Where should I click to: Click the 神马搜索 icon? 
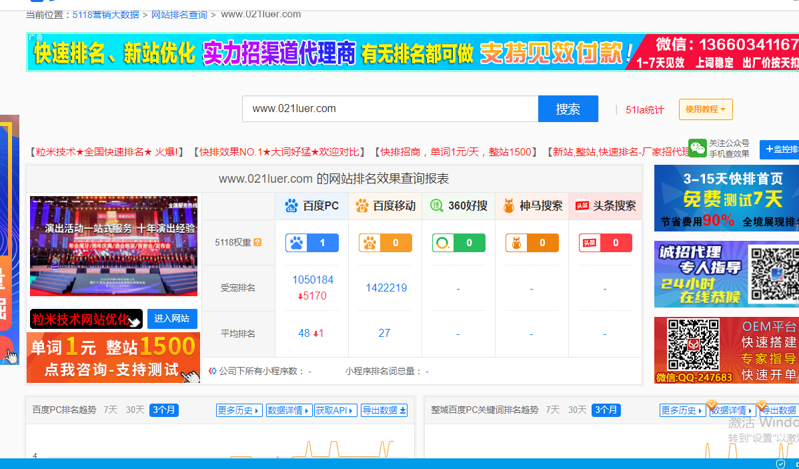click(509, 205)
